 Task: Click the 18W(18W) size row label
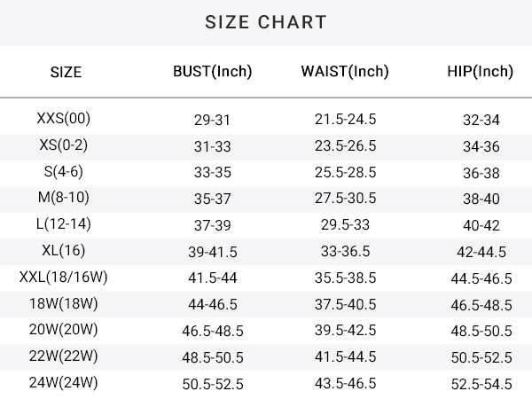[x=64, y=303]
